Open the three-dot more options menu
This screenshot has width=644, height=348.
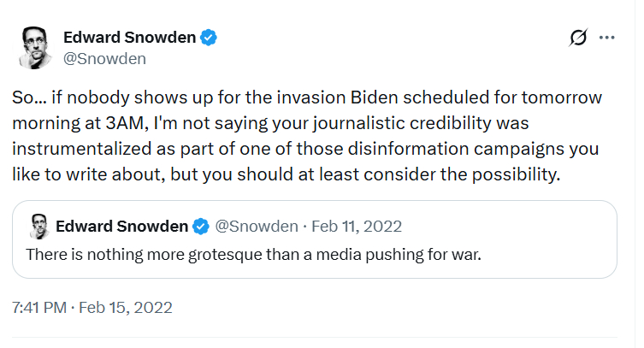607,38
